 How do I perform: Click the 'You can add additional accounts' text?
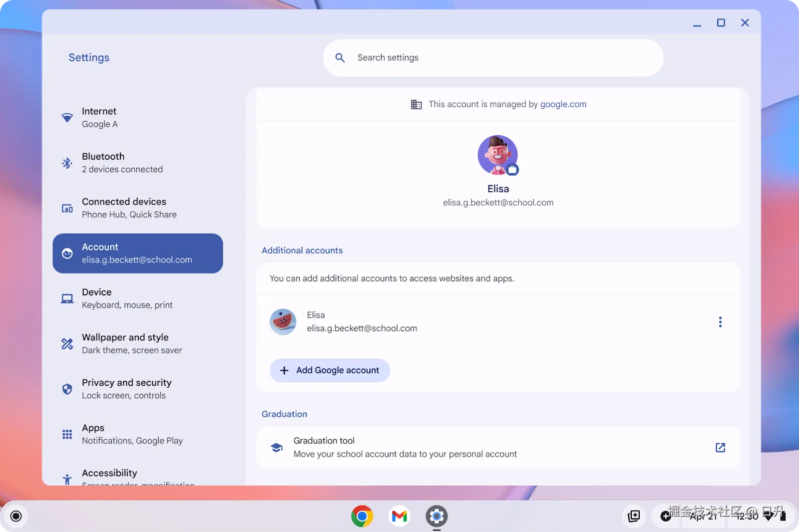(x=392, y=278)
